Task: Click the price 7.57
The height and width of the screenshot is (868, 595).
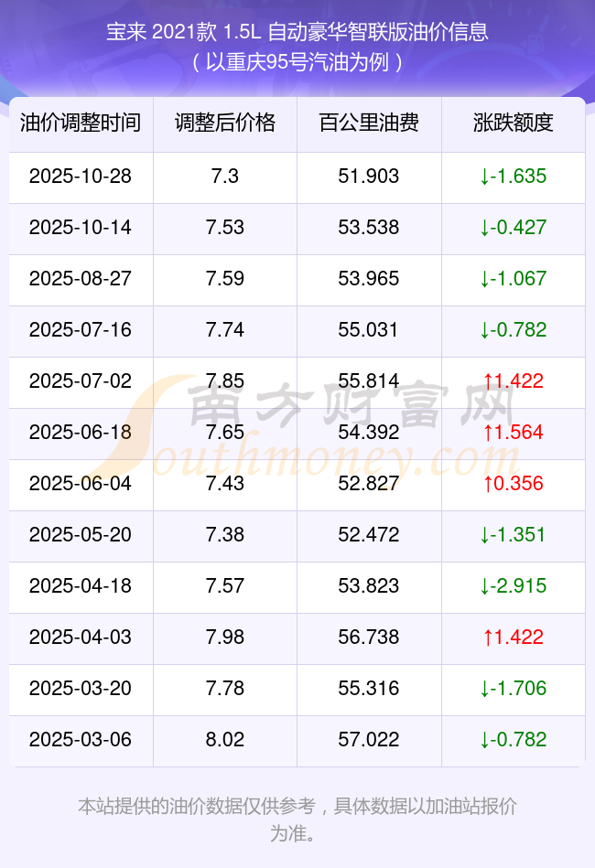Action: tap(225, 586)
